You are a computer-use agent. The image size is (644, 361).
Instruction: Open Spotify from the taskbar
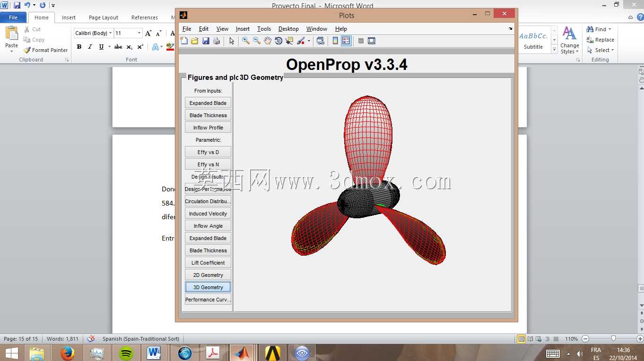(126, 353)
